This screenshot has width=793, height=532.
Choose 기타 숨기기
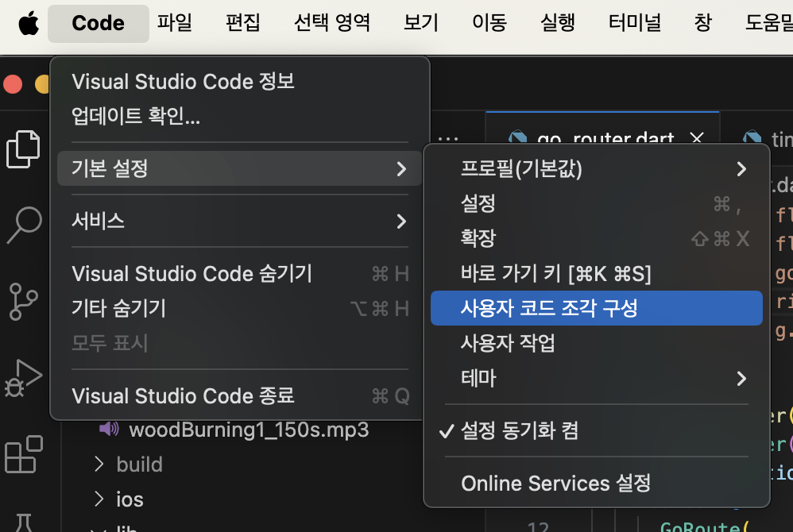point(239,308)
